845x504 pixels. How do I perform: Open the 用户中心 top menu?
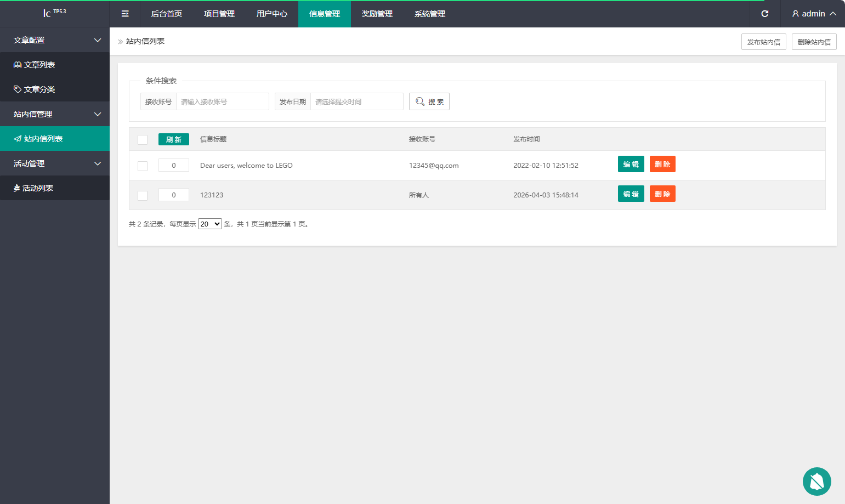pos(272,14)
